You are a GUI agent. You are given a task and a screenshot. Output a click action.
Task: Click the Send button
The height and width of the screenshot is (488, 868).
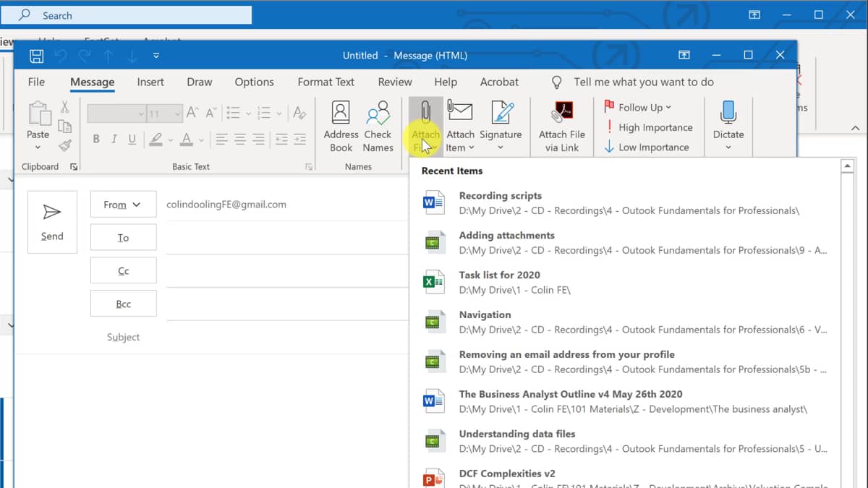point(52,222)
